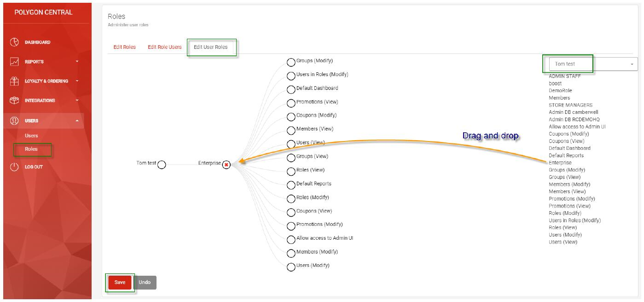Select the Users (Modify) node circle

(x=291, y=267)
